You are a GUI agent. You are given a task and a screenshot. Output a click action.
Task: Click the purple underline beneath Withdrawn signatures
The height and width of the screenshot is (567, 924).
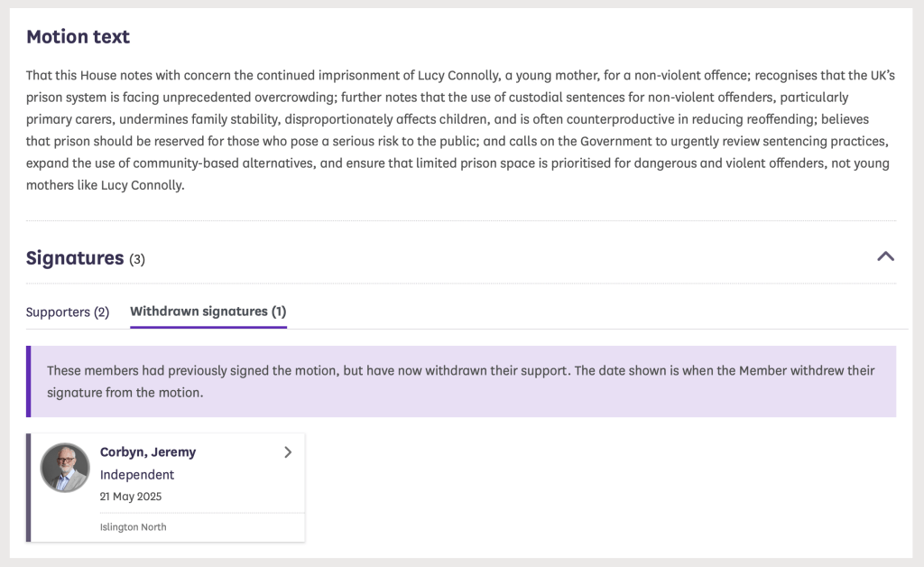[208, 327]
